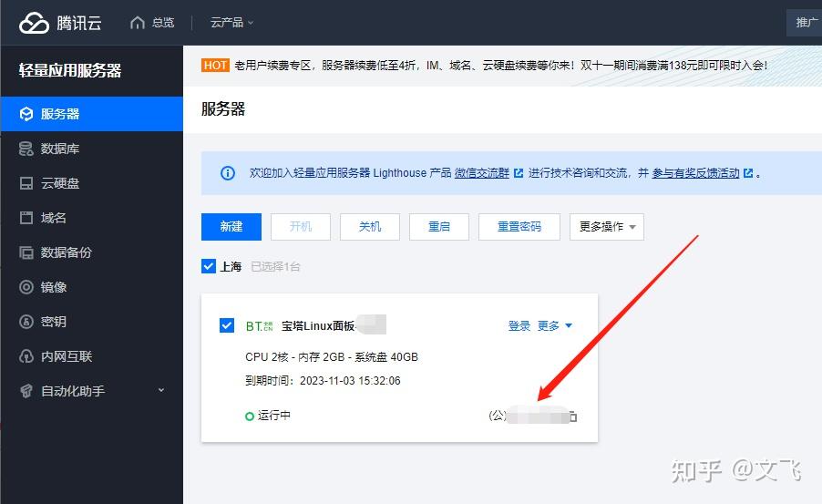Viewport: 822px width, 504px height.
Task: Open the 微信交流群 link
Action: coord(482,173)
